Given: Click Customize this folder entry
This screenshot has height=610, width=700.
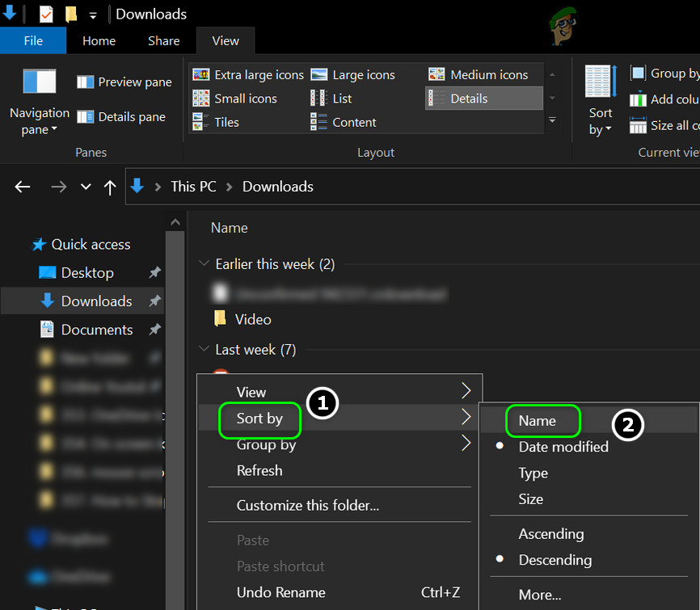Looking at the screenshot, I should (x=307, y=506).
